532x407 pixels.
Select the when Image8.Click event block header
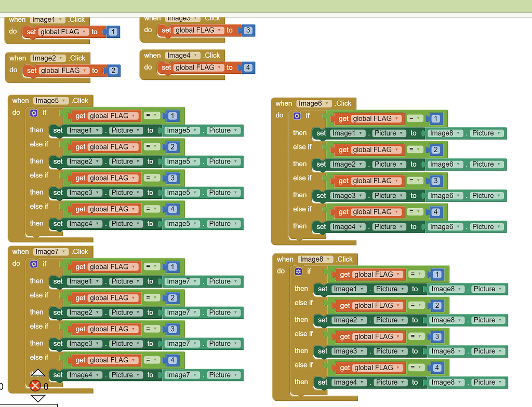pyautogui.click(x=285, y=259)
